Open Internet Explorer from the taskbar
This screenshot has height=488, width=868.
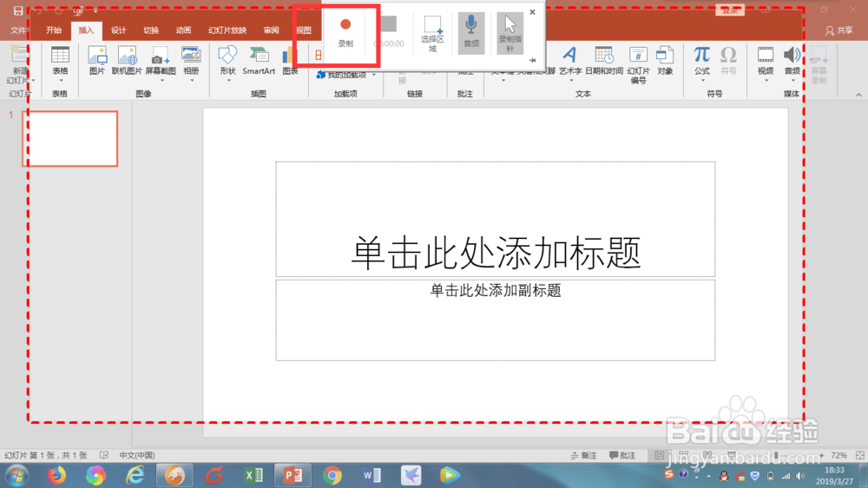click(135, 475)
